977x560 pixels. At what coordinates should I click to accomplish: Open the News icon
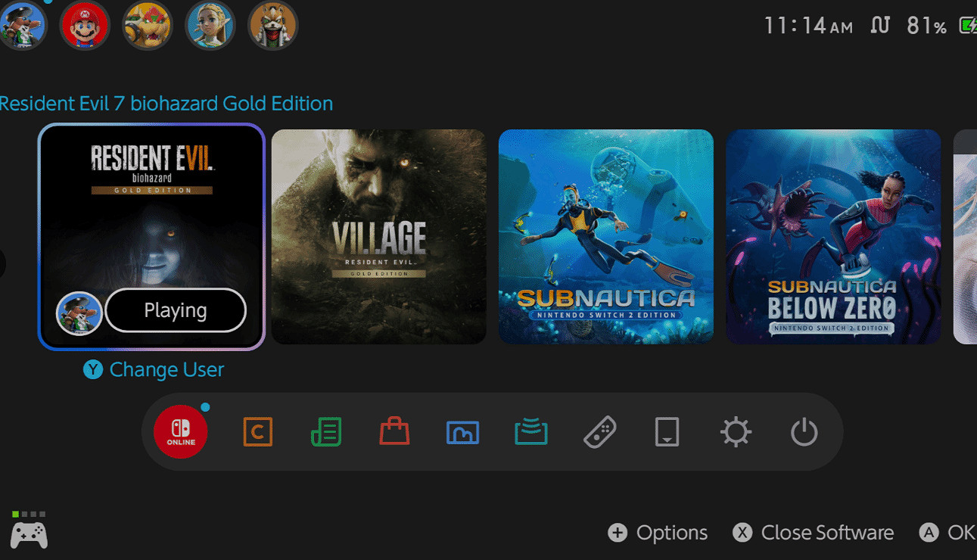click(326, 432)
